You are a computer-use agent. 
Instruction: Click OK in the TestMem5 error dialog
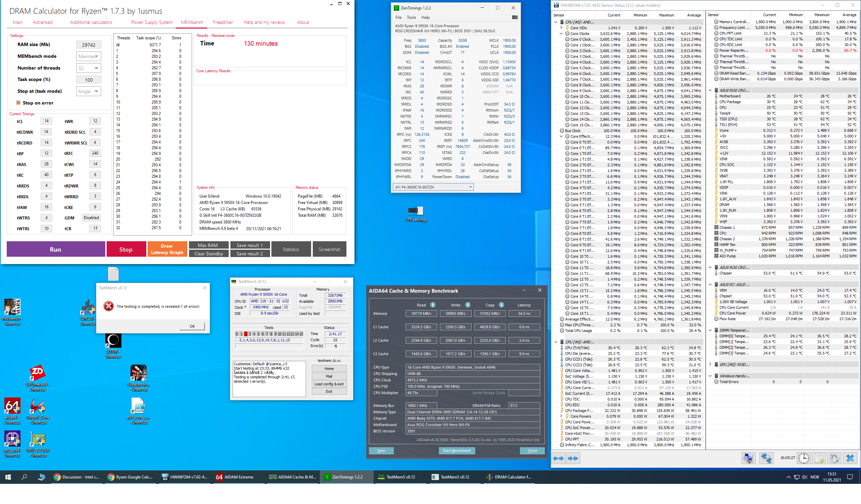(192, 326)
